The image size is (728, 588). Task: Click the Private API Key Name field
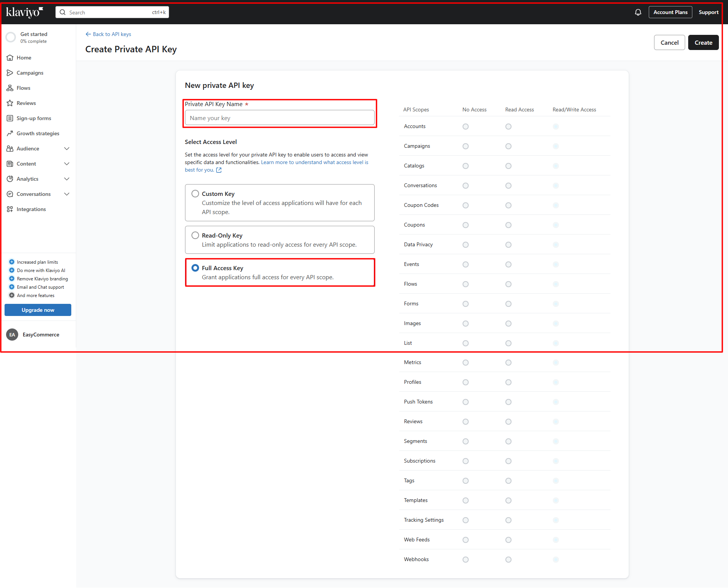[280, 118]
